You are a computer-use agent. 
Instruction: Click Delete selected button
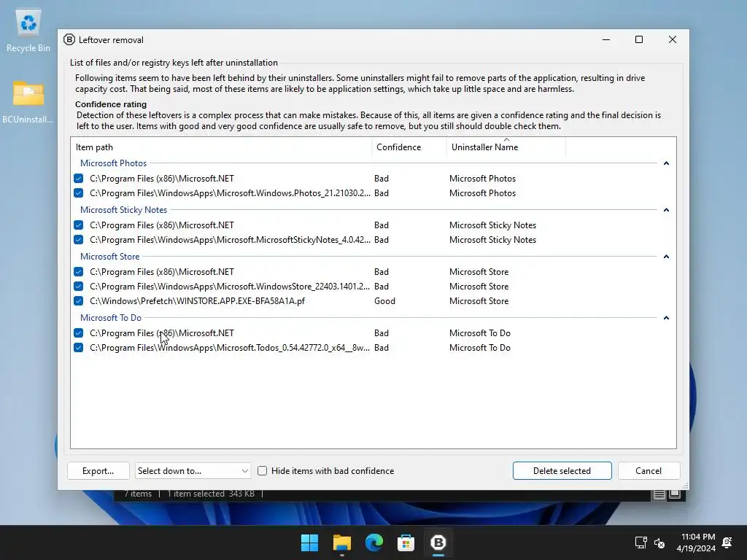coord(562,471)
